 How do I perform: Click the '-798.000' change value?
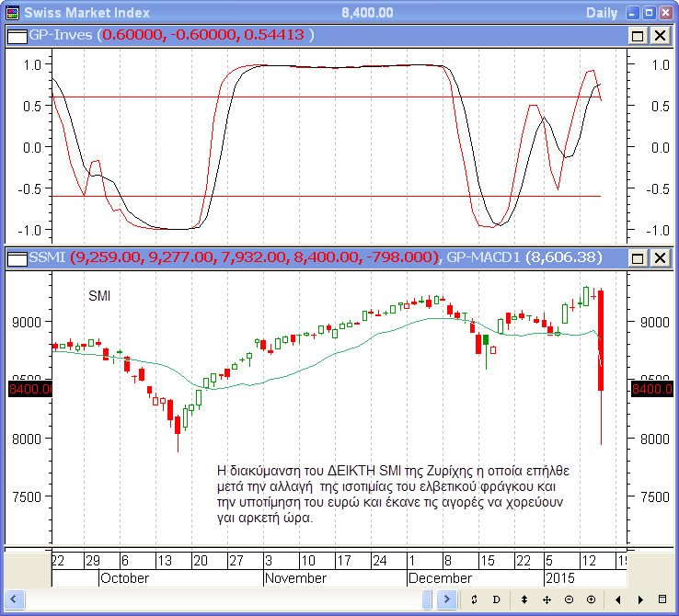pos(398,257)
